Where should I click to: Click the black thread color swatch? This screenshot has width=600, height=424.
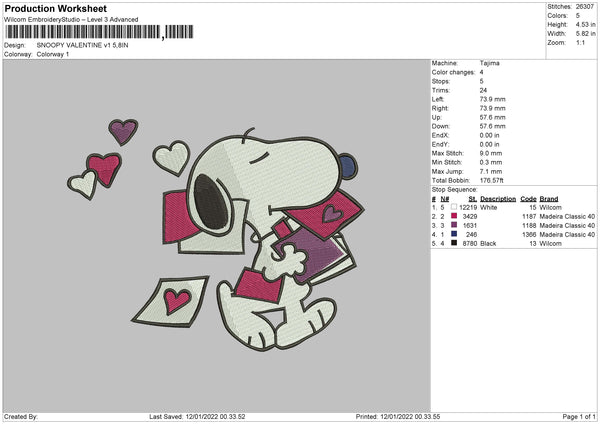tap(454, 243)
